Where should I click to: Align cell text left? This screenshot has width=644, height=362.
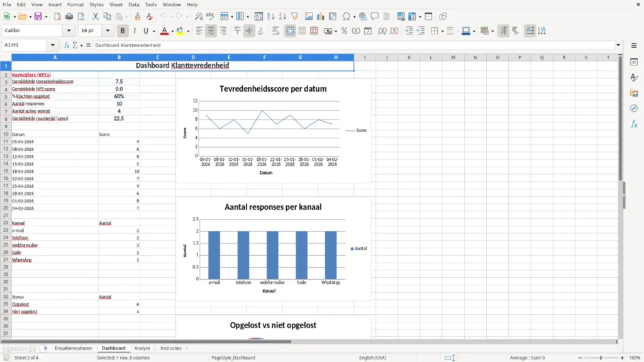click(x=199, y=31)
